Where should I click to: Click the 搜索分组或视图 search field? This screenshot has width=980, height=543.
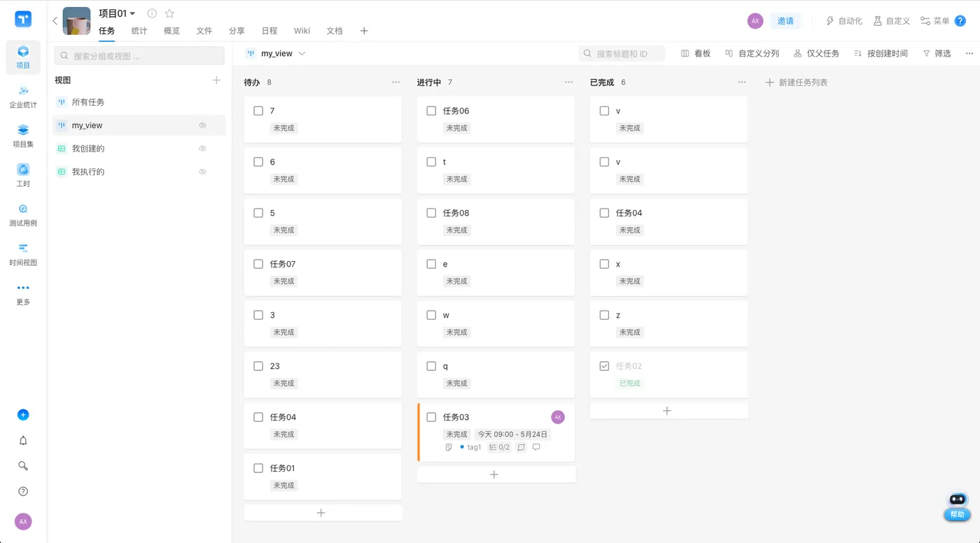tap(139, 56)
